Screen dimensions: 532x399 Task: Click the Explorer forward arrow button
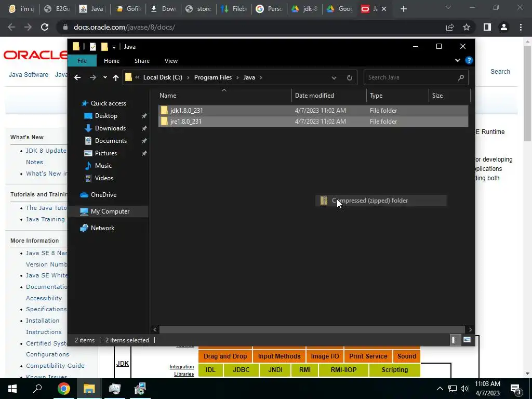pyautogui.click(x=92, y=77)
